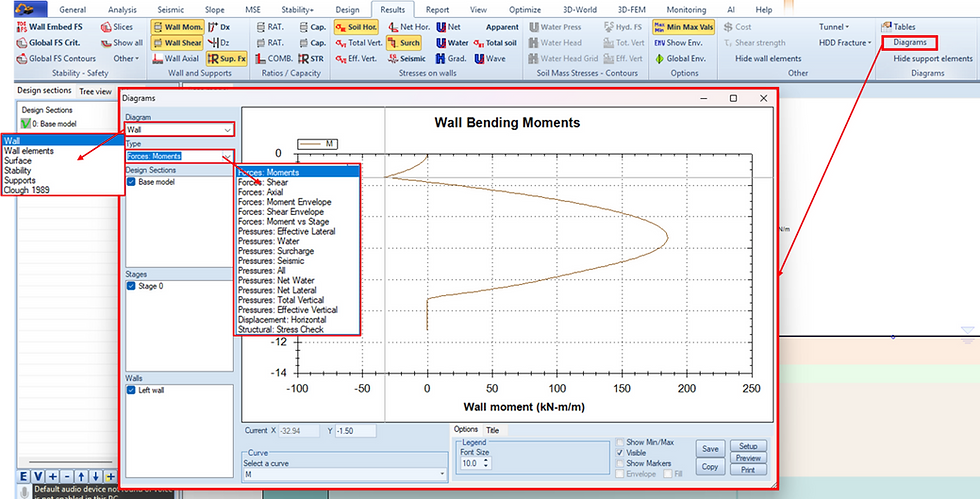Image resolution: width=980 pixels, height=499 pixels.
Task: Show Total soil stresses
Action: tap(495, 43)
